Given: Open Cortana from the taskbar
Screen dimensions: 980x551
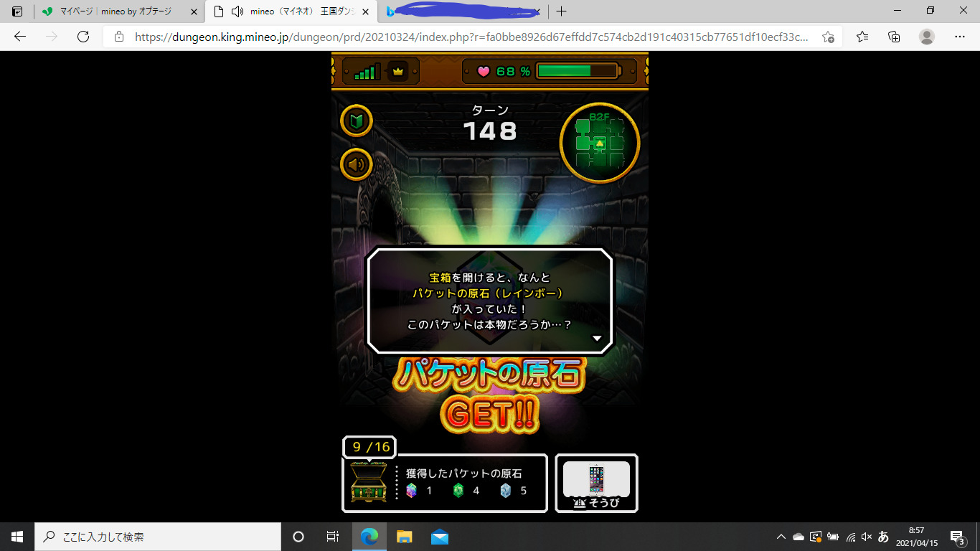Looking at the screenshot, I should click(x=298, y=537).
